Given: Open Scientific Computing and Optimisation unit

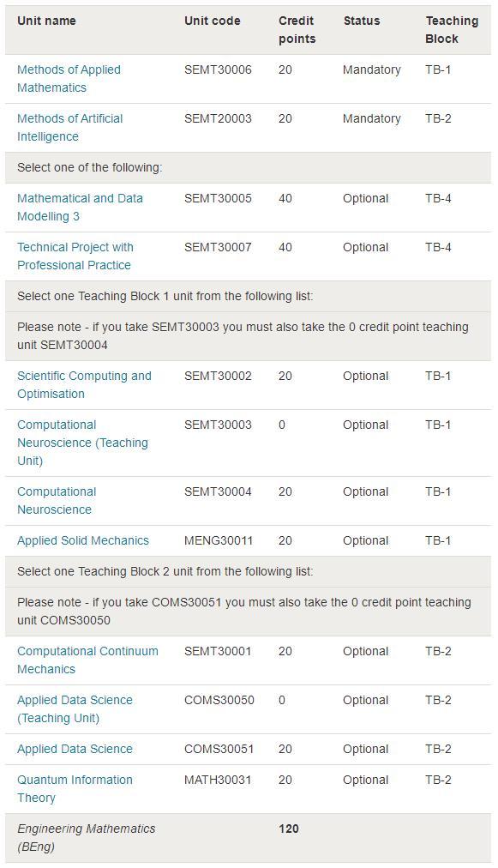Looking at the screenshot, I should pos(84,385).
